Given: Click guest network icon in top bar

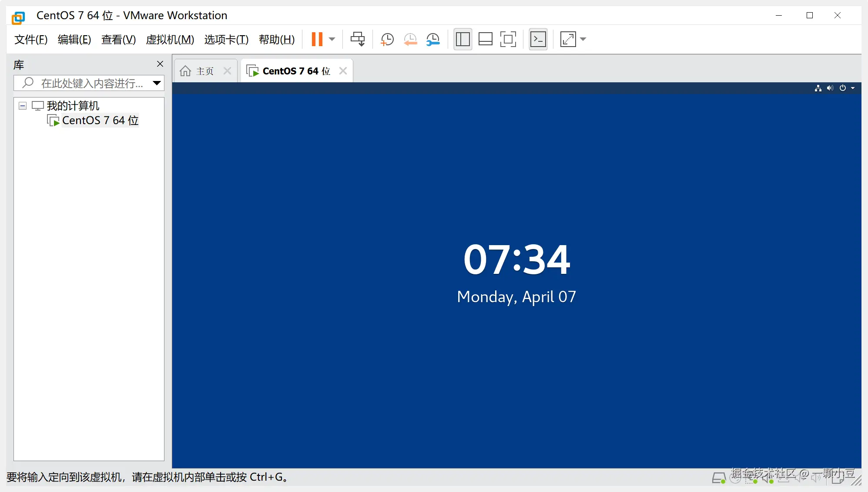Looking at the screenshot, I should [818, 88].
